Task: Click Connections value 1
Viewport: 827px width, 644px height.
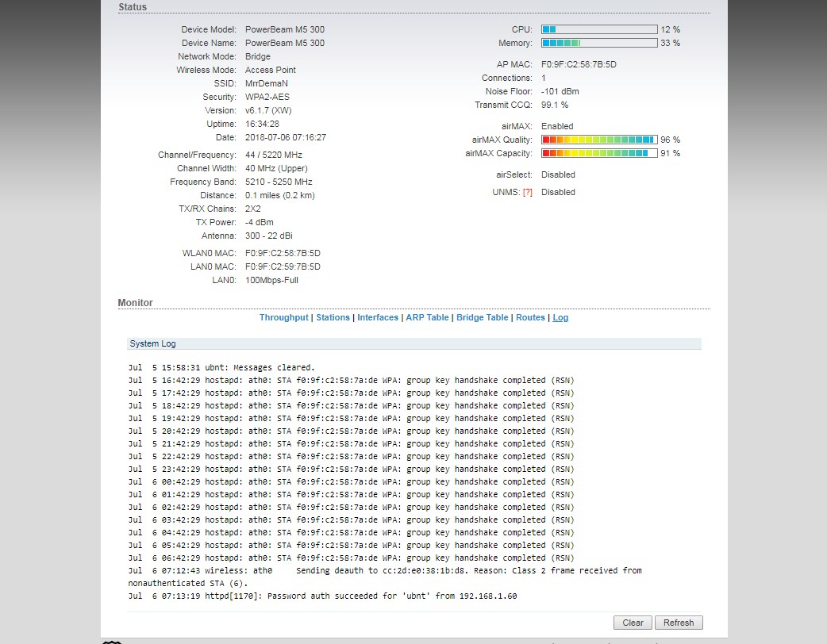Action: pyautogui.click(x=543, y=78)
